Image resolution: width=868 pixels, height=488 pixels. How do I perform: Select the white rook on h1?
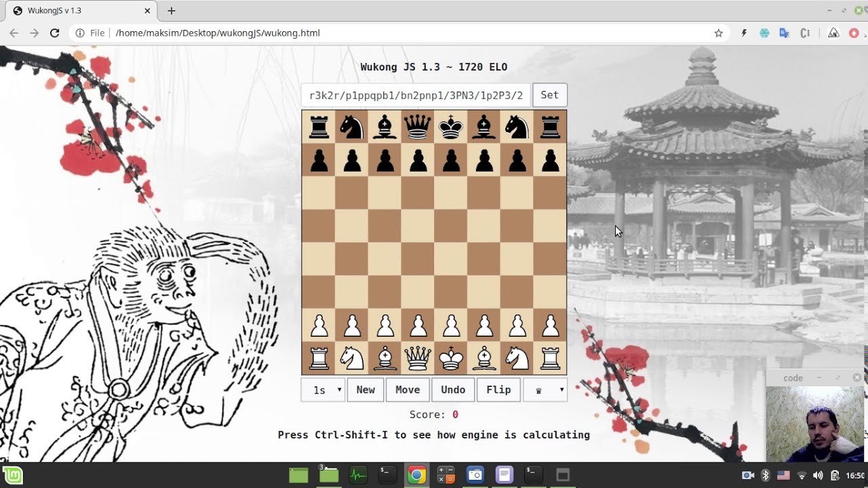click(550, 358)
